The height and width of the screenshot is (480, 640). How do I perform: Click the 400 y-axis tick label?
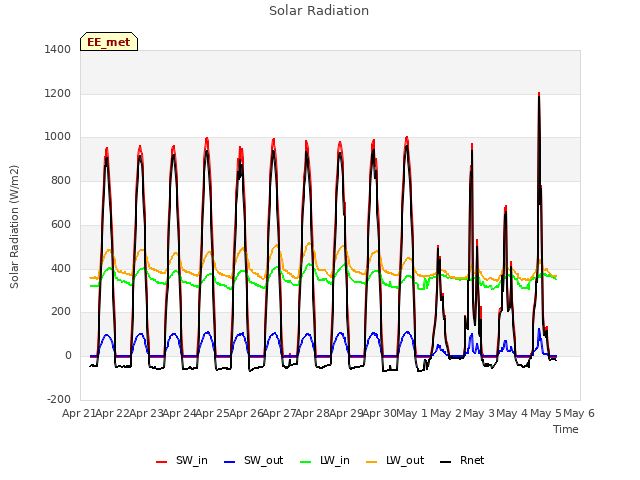61,269
